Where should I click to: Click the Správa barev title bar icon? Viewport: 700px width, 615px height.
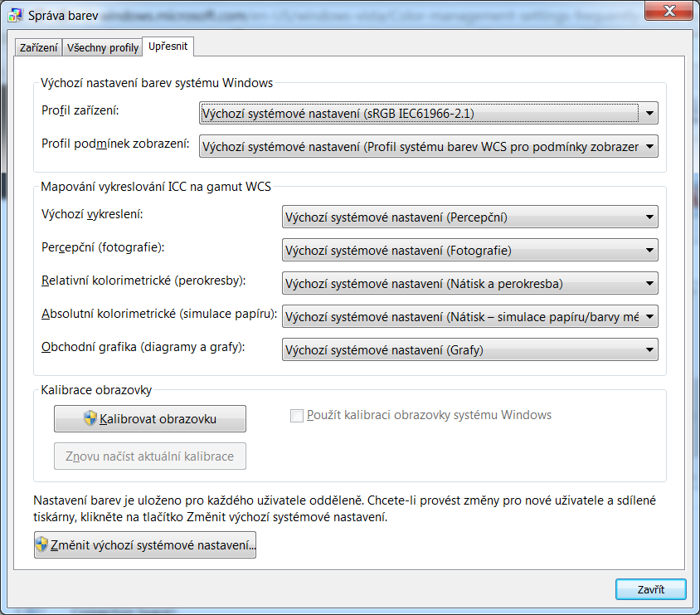[15, 15]
